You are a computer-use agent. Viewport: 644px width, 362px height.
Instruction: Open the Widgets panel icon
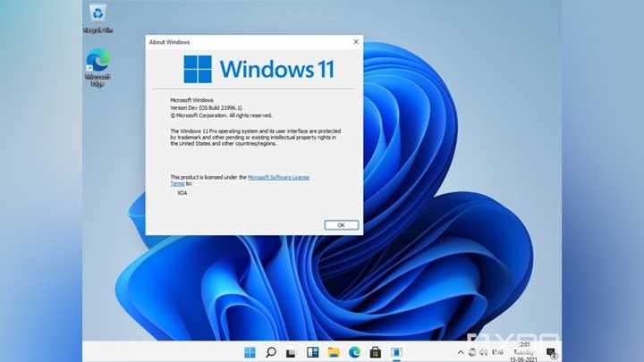(x=312, y=352)
